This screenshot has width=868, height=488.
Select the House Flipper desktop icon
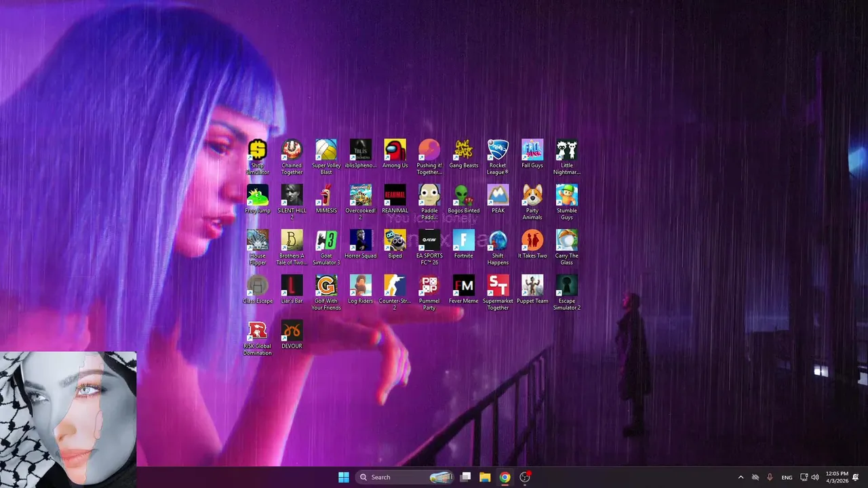pos(258,247)
